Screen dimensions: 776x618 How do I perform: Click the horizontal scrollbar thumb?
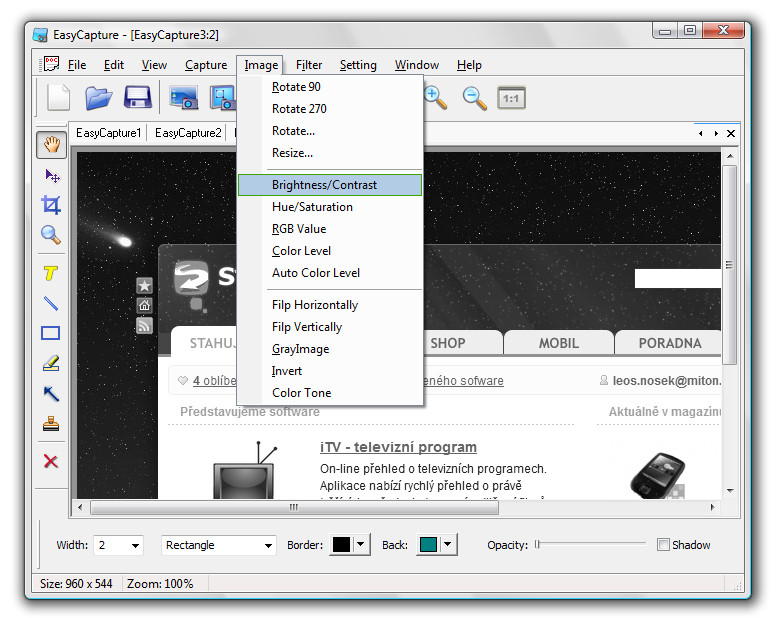tap(294, 507)
